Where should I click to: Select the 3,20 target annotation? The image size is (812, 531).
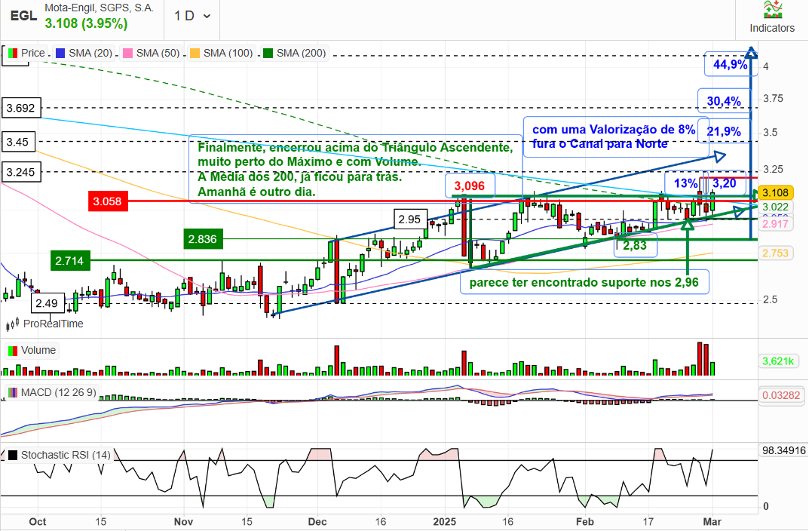point(724,183)
